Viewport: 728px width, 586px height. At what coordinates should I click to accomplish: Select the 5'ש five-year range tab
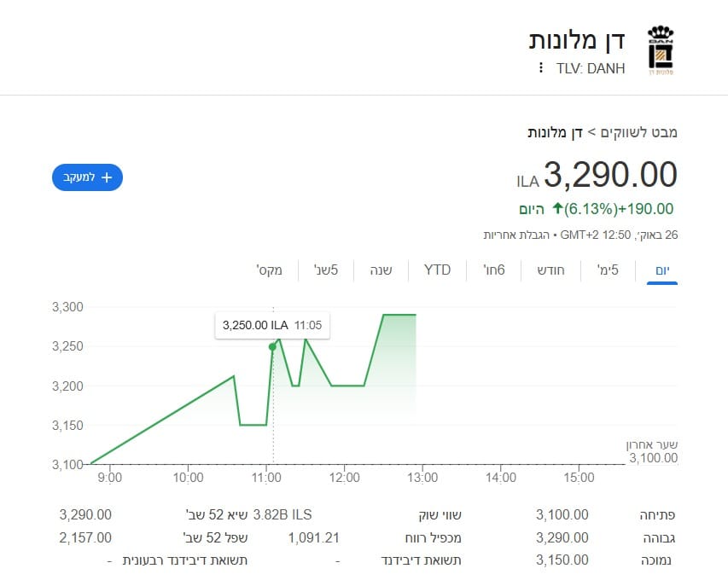pos(325,270)
